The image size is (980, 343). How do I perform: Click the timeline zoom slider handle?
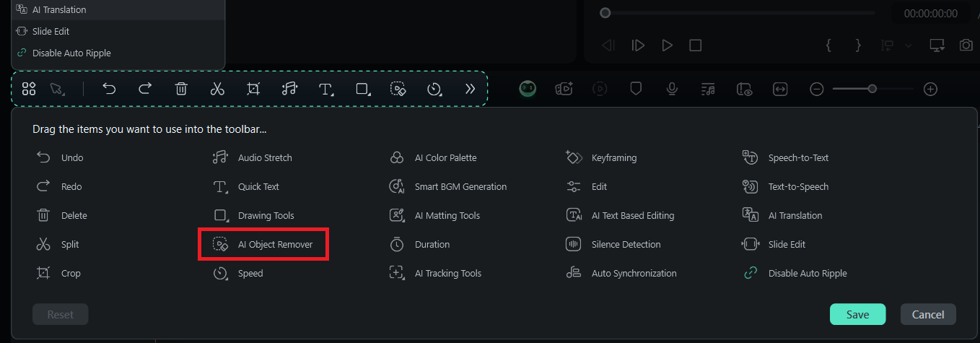pyautogui.click(x=872, y=89)
